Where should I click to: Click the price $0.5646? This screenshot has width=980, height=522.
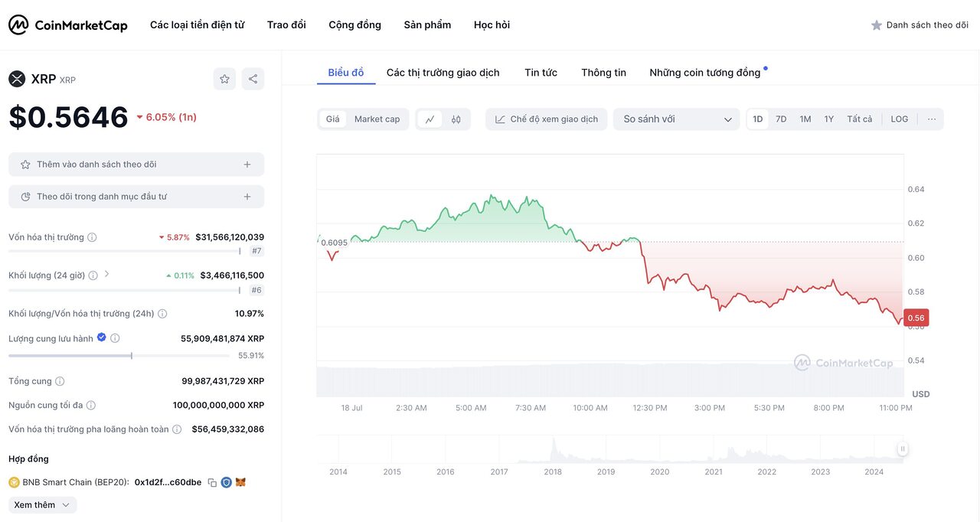pyautogui.click(x=68, y=117)
